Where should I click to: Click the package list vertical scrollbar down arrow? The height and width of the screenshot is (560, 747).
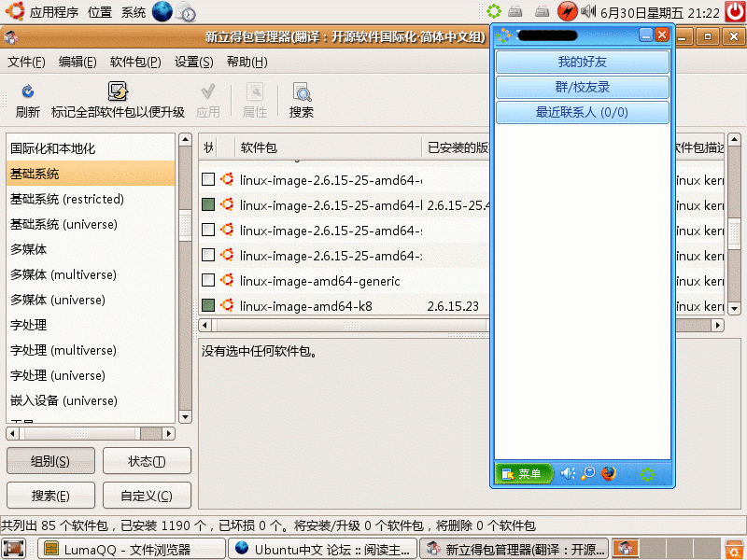[734, 309]
